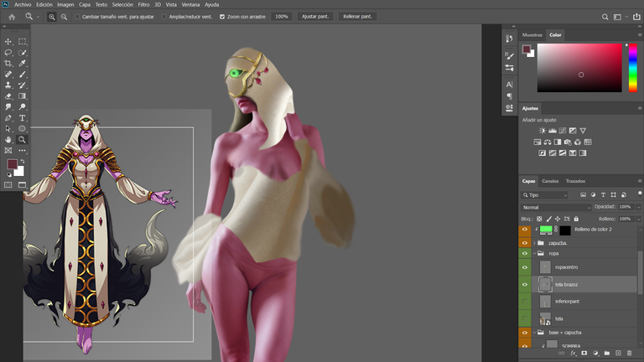Click the foreground color swatch in toolbox
The width and height of the screenshot is (644, 362).
point(12,164)
